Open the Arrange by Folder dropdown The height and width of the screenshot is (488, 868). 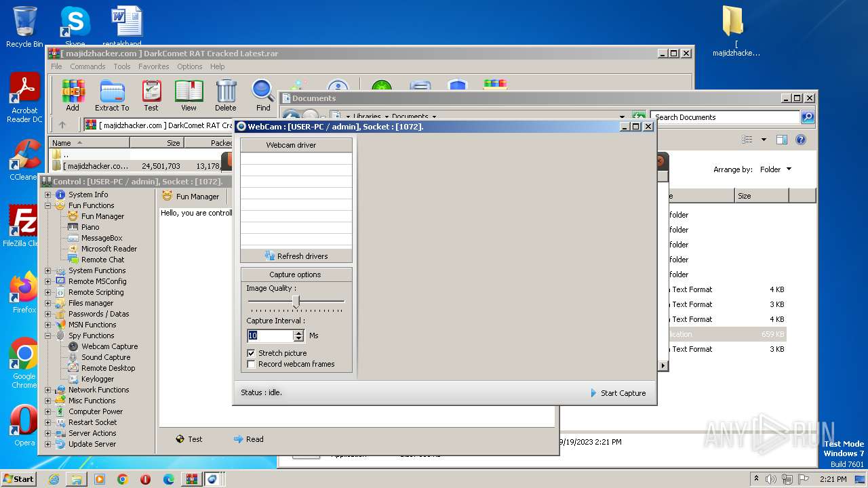(x=775, y=169)
